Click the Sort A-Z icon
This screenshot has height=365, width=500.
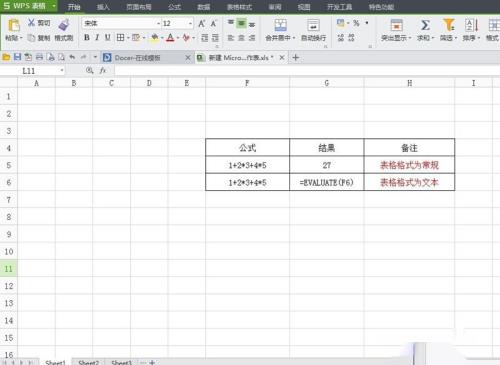pyautogui.click(x=471, y=25)
